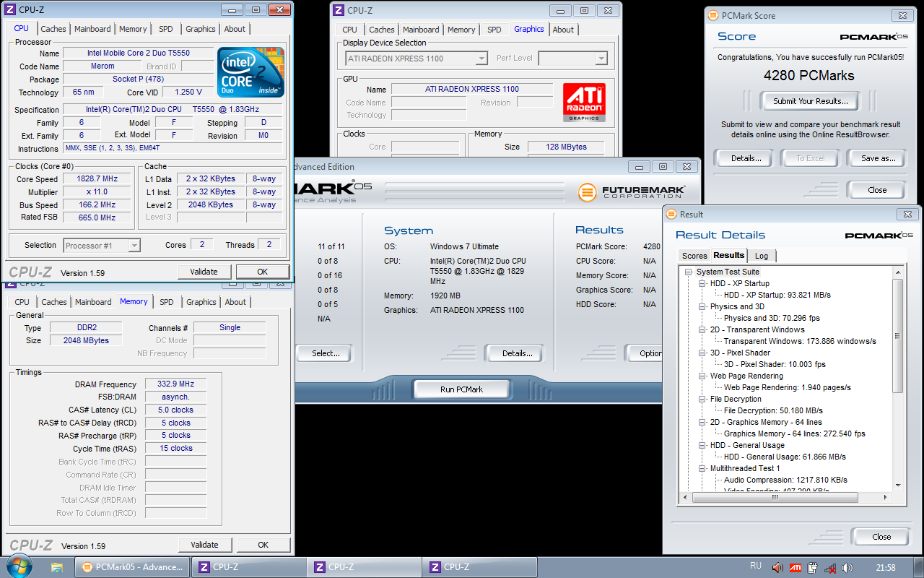
Task: Open the About tab in the CPU-Z Graphics window
Action: pos(563,30)
